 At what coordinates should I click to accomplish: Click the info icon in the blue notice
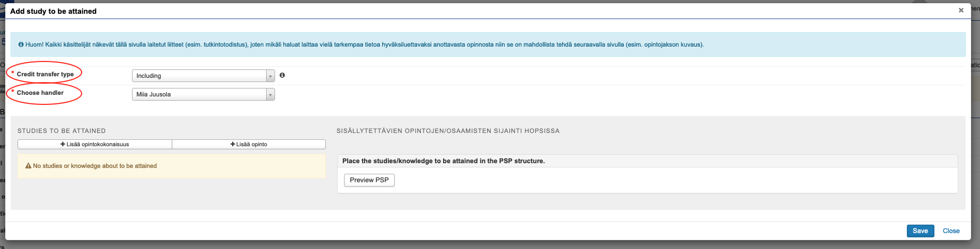pyautogui.click(x=21, y=45)
